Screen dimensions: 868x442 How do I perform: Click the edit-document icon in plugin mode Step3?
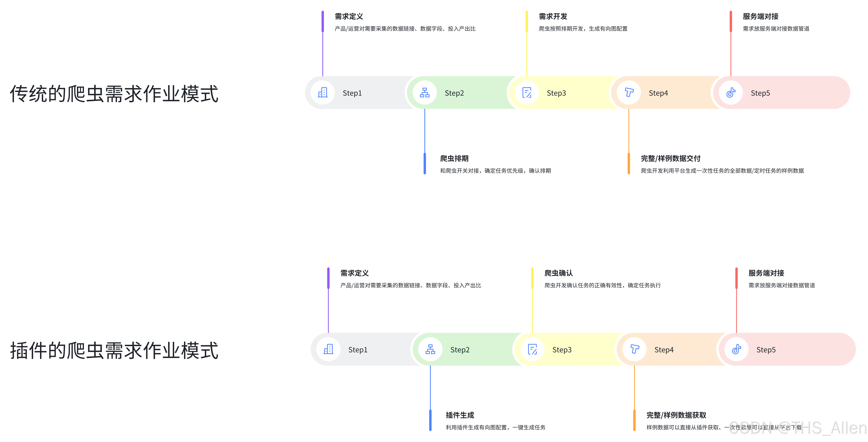[x=532, y=349]
